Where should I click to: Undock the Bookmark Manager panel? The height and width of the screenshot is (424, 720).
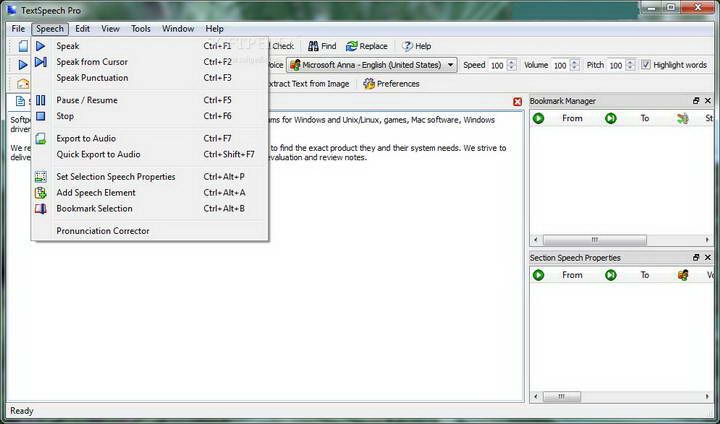(696, 101)
